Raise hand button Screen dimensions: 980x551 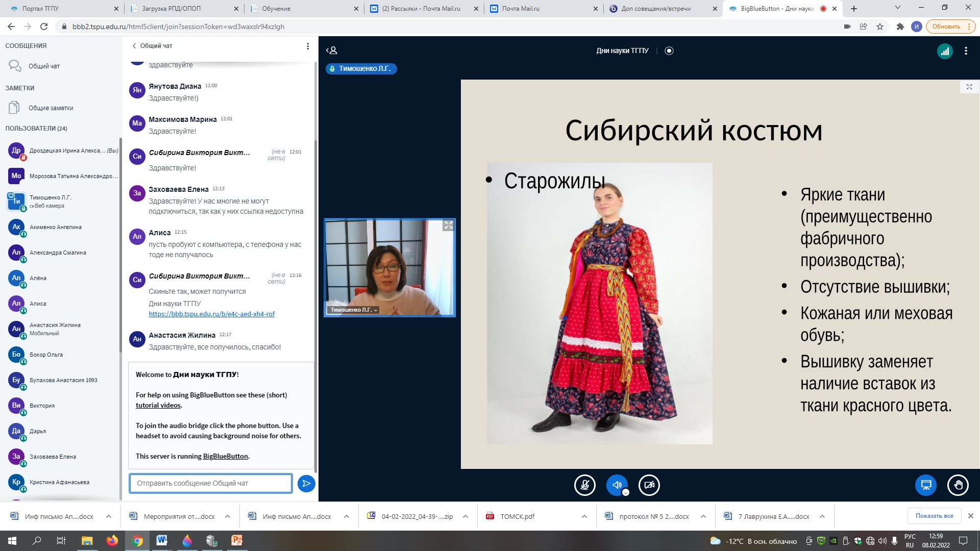pos(958,485)
